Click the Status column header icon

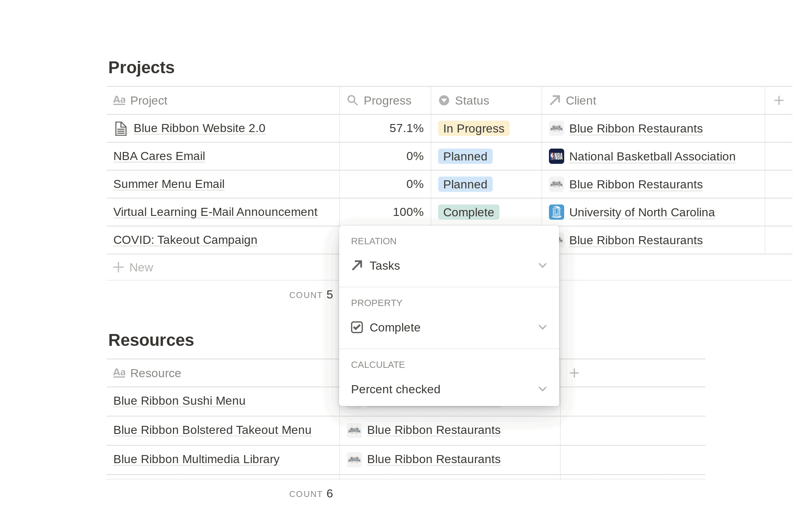point(444,100)
